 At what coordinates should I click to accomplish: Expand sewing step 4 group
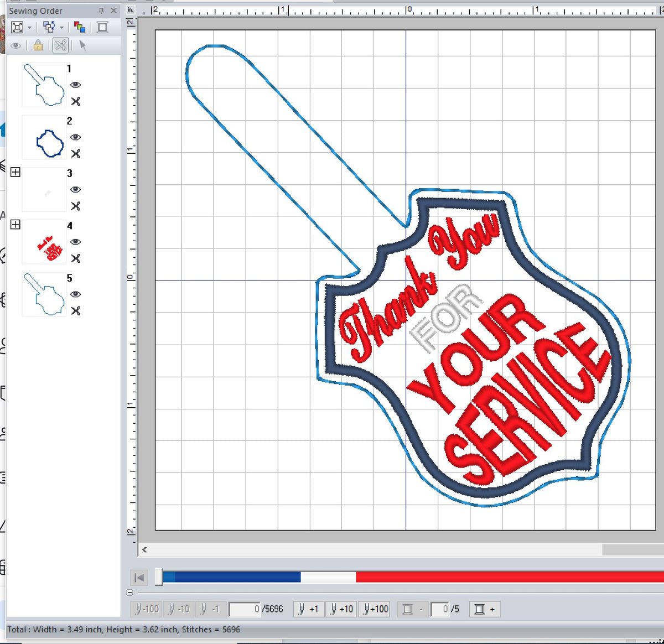pyautogui.click(x=15, y=224)
